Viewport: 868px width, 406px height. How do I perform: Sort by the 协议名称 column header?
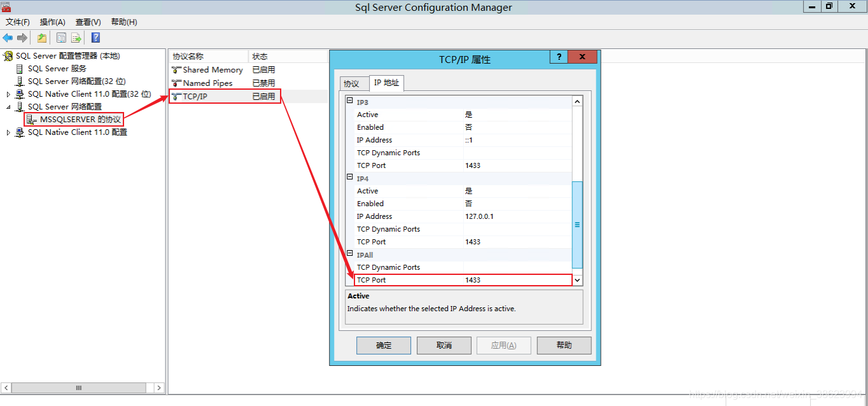pos(208,57)
